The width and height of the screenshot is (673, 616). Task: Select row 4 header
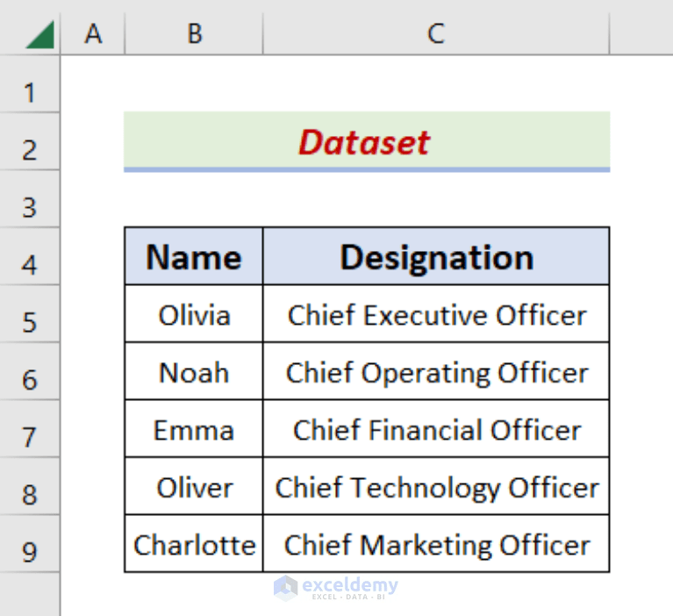click(30, 256)
